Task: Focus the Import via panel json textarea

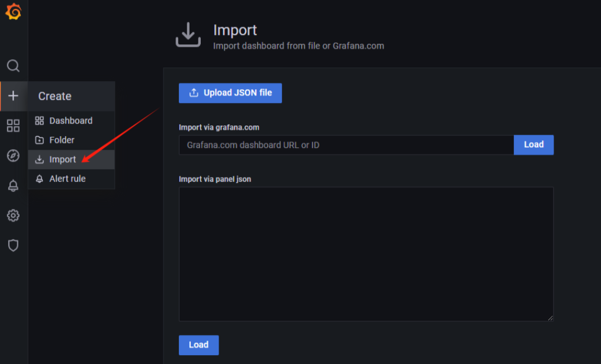Action: (366, 254)
